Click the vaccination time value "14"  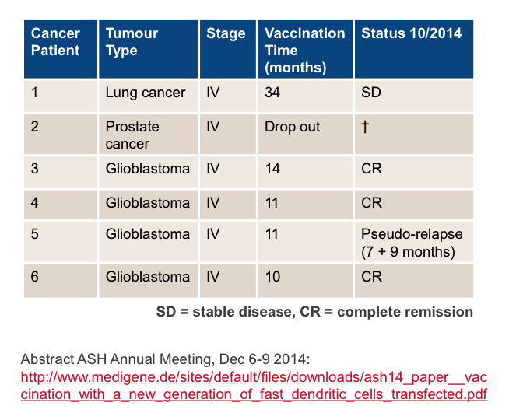tap(272, 169)
